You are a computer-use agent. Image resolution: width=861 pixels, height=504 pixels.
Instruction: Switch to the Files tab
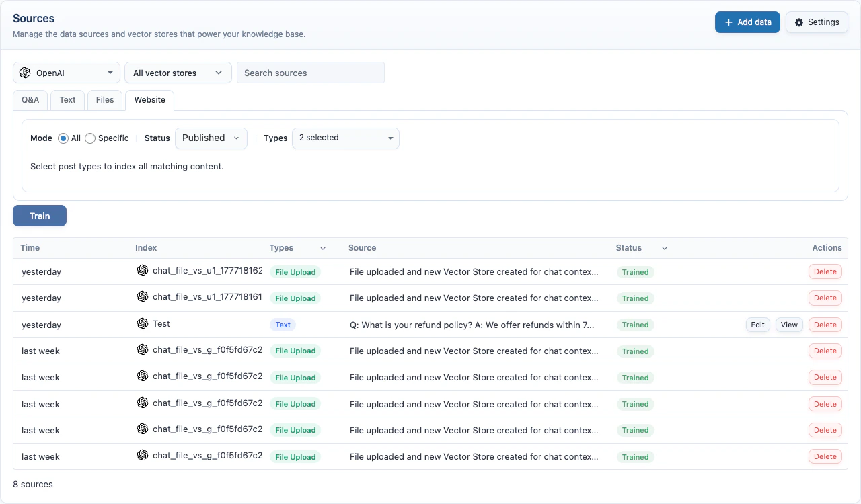pos(104,99)
